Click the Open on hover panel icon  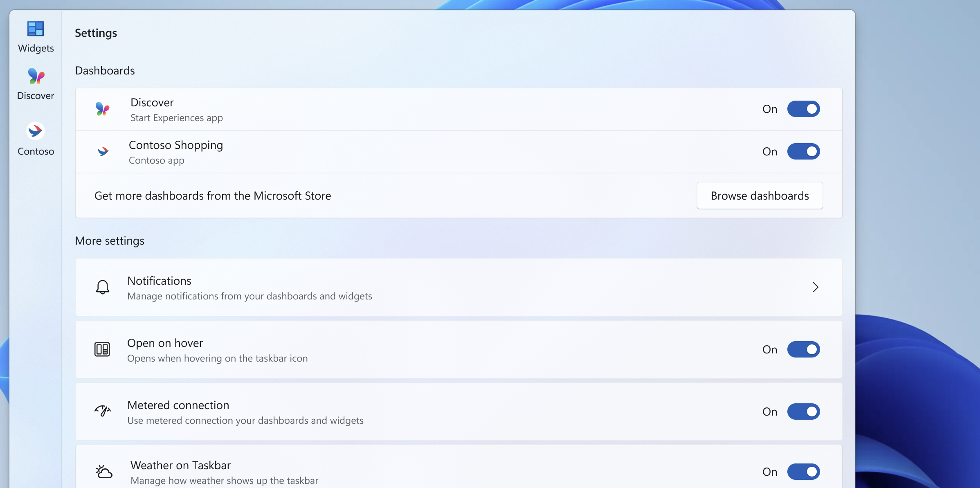pos(102,349)
